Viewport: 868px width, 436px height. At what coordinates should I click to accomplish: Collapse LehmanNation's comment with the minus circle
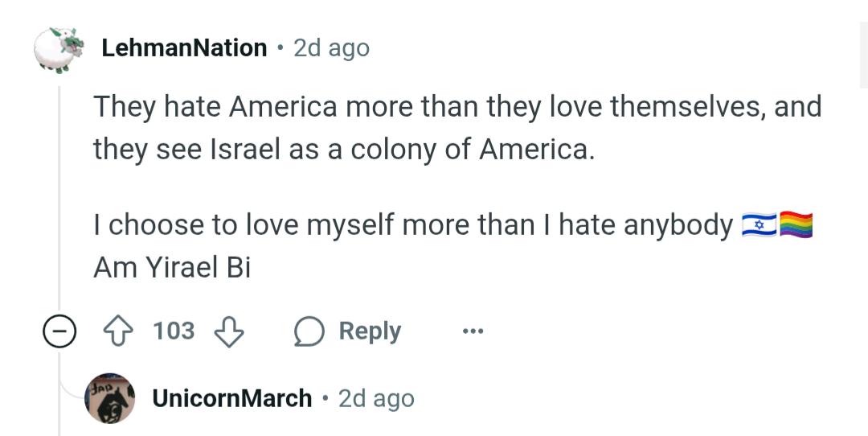tap(59, 331)
